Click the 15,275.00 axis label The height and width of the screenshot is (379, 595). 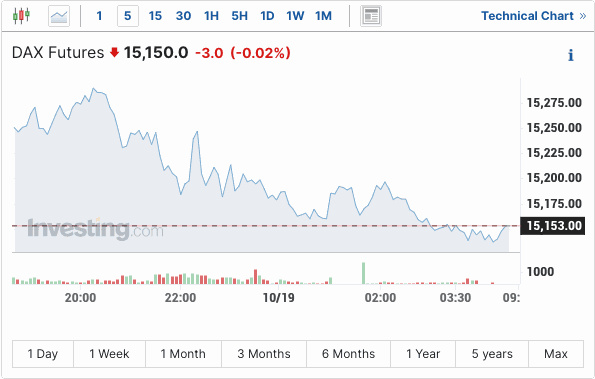pyautogui.click(x=554, y=103)
